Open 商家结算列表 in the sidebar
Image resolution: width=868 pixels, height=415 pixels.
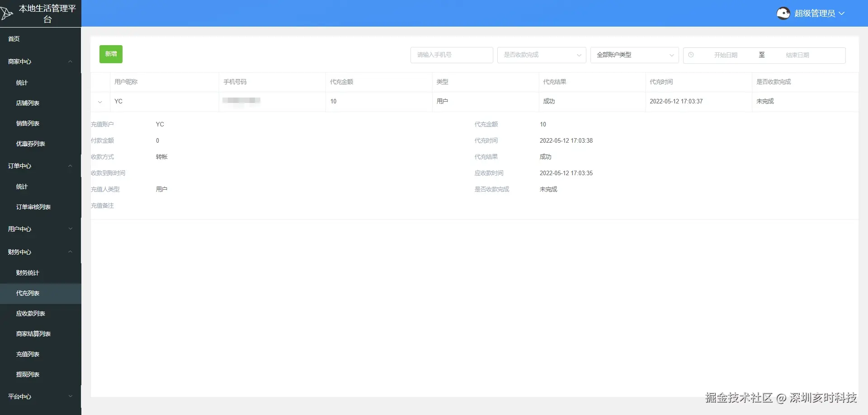click(x=41, y=334)
